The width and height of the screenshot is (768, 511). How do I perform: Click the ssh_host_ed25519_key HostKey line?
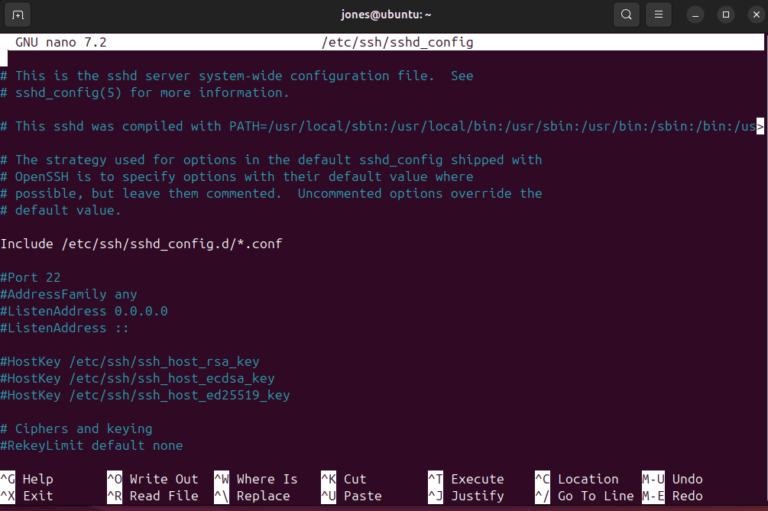tap(145, 395)
